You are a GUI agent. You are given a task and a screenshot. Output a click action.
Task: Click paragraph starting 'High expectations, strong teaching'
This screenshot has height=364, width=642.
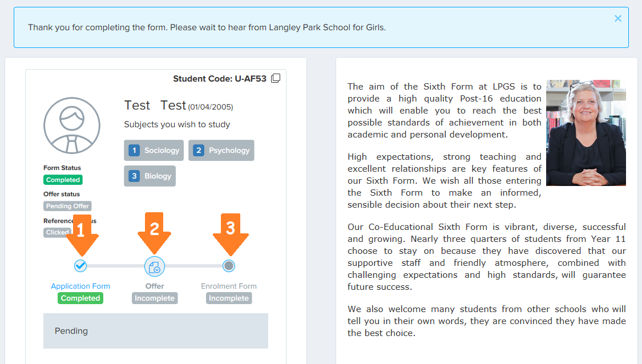pos(444,180)
